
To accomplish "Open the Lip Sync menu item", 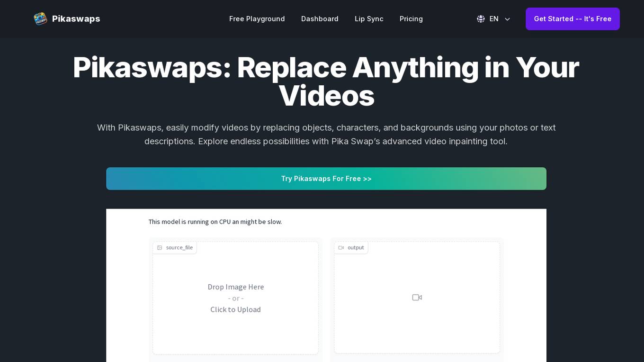I will (369, 19).
